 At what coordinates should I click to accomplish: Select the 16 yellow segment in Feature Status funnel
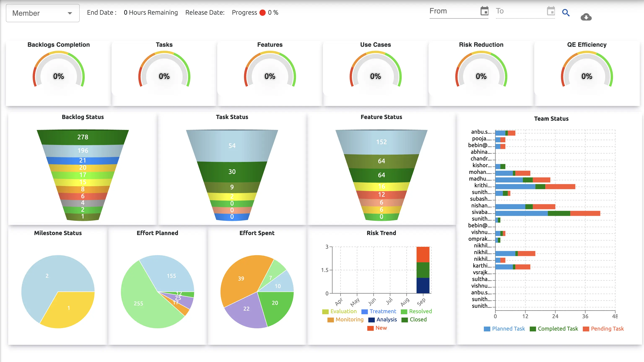pos(381,186)
